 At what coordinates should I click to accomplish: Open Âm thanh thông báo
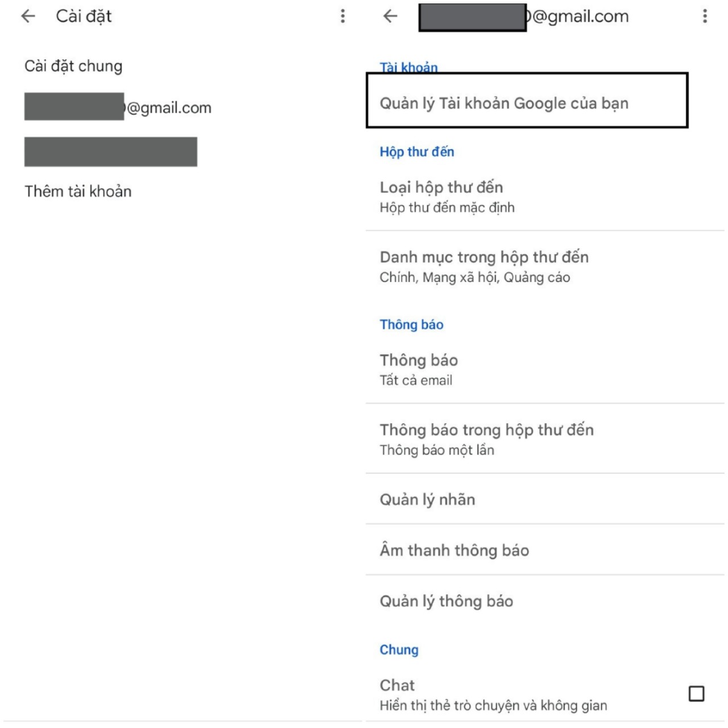(x=545, y=550)
